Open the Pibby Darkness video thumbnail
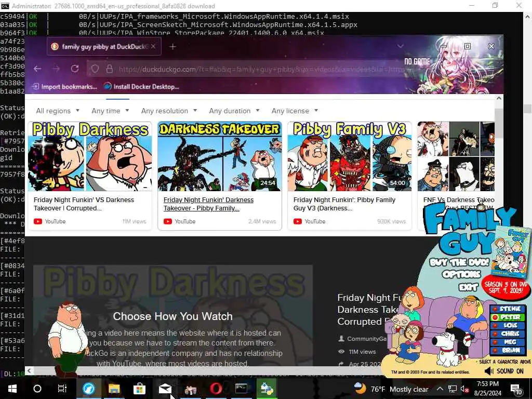Viewport: 532px width, 399px height. point(90,156)
